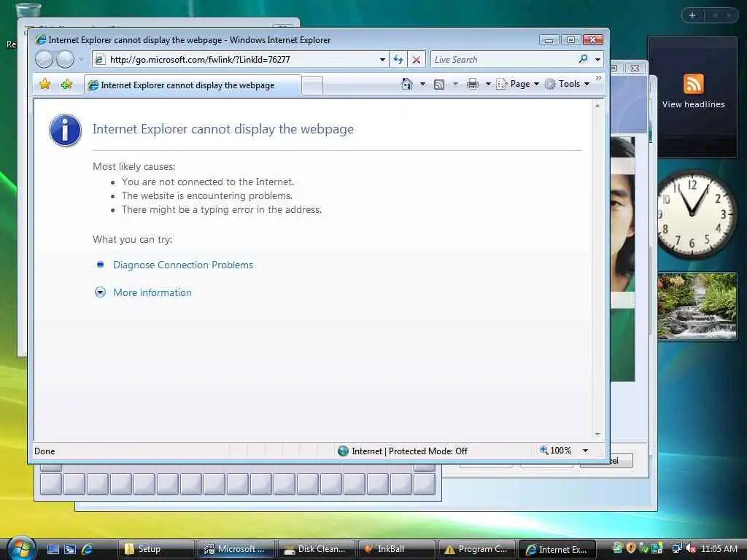Click the Internet zone globe in status bar

coord(343,451)
